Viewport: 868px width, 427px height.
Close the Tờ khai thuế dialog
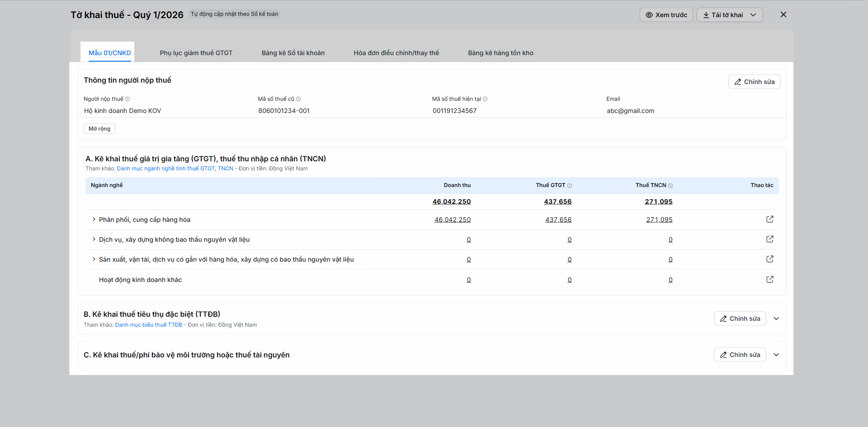click(783, 14)
